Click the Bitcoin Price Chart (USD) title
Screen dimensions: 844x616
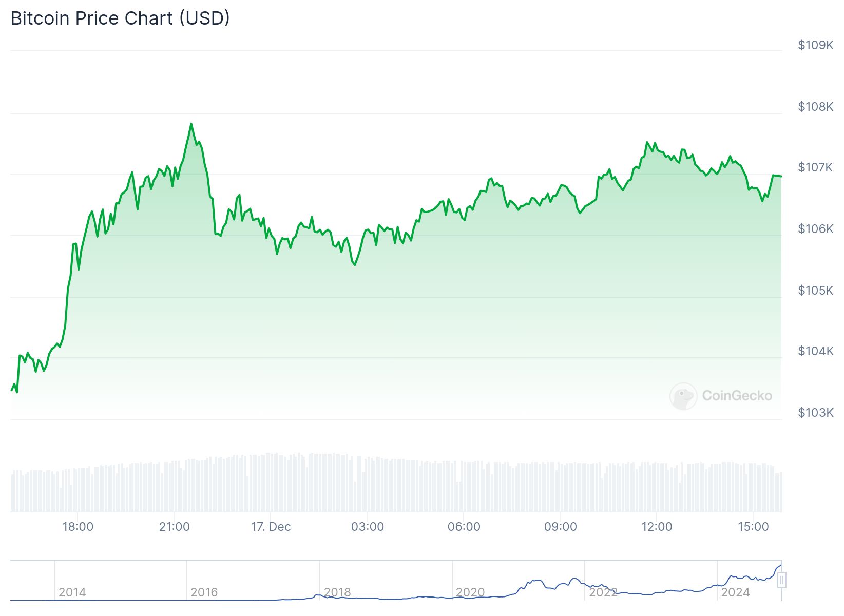pyautogui.click(x=120, y=18)
